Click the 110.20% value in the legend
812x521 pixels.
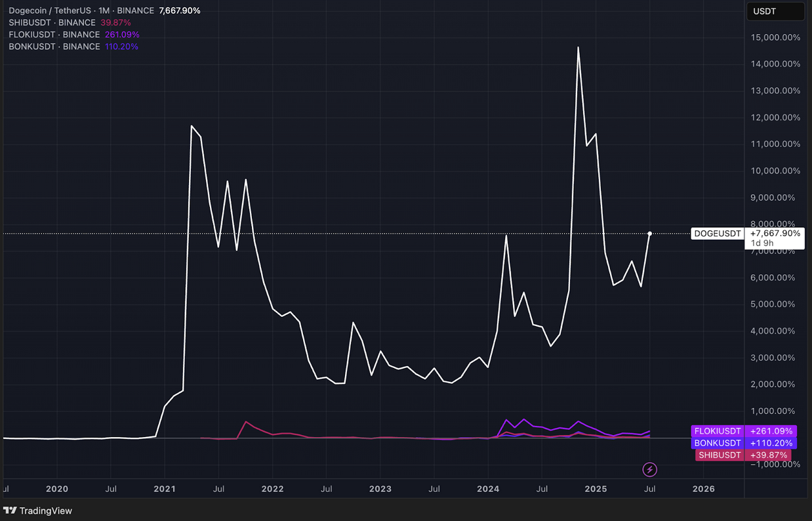pyautogui.click(x=121, y=47)
